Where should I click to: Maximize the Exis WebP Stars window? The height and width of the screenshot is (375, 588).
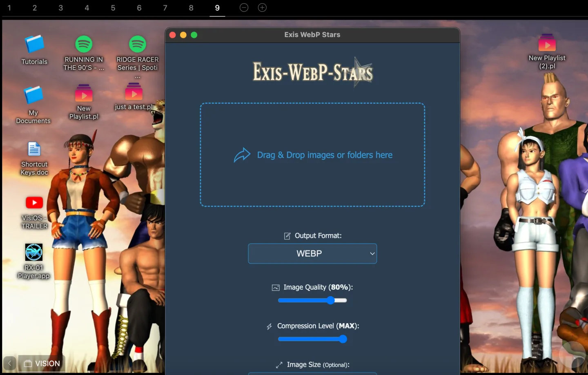pyautogui.click(x=194, y=35)
